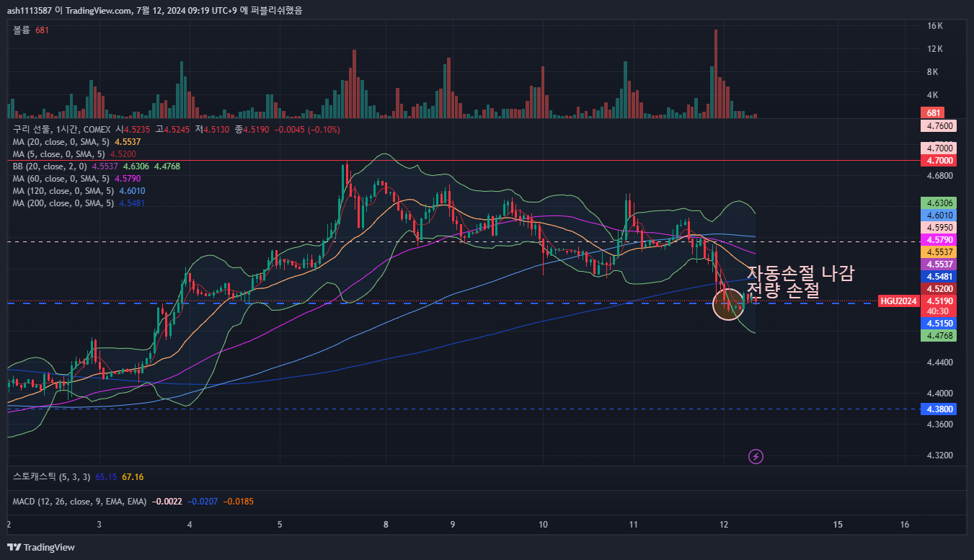Click the 구리 선물 symbol title
This screenshot has width=974, height=560.
pos(32,130)
